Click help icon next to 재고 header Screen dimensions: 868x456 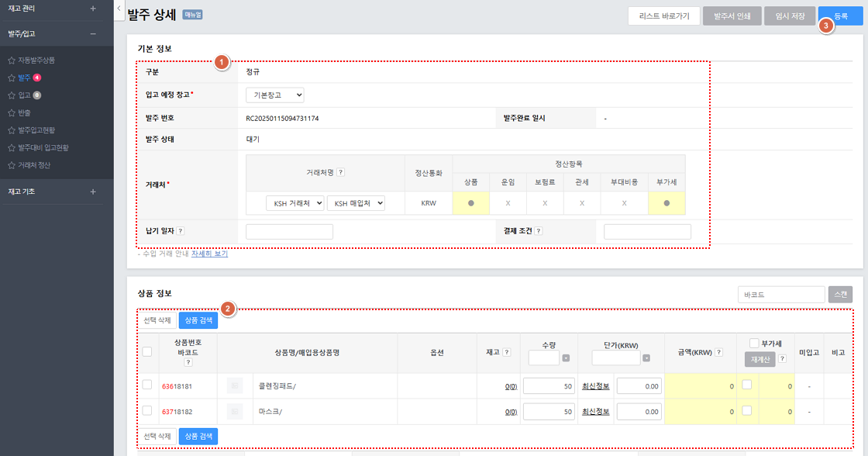(x=507, y=352)
